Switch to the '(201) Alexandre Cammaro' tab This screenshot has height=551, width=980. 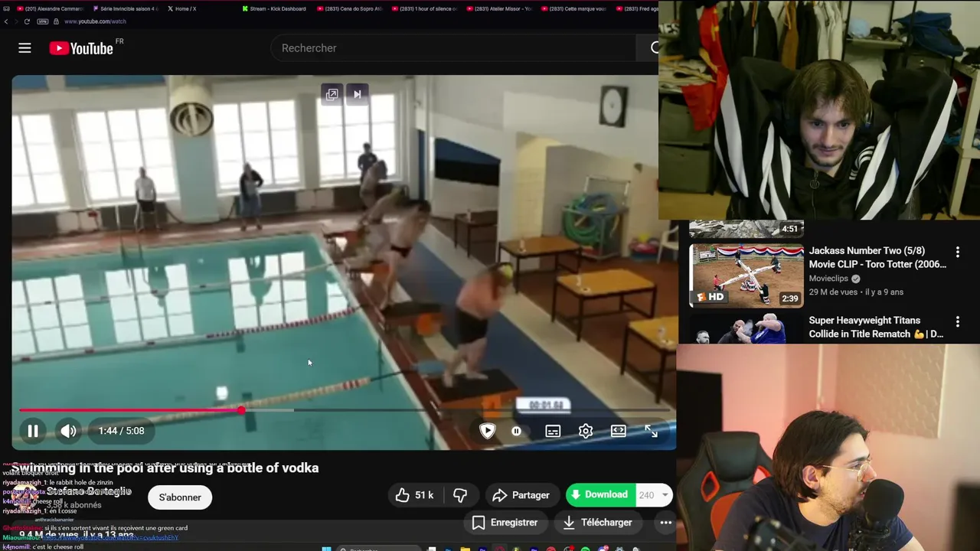(50, 8)
